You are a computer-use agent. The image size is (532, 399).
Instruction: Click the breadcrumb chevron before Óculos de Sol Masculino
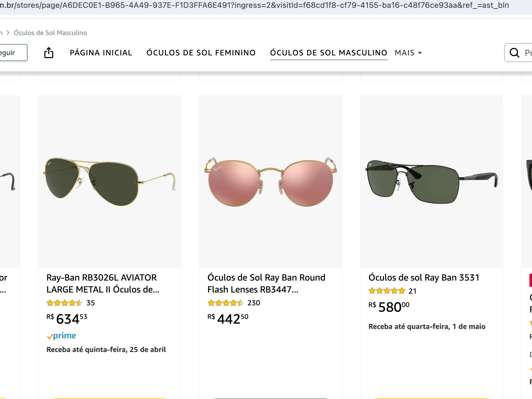(x=8, y=33)
